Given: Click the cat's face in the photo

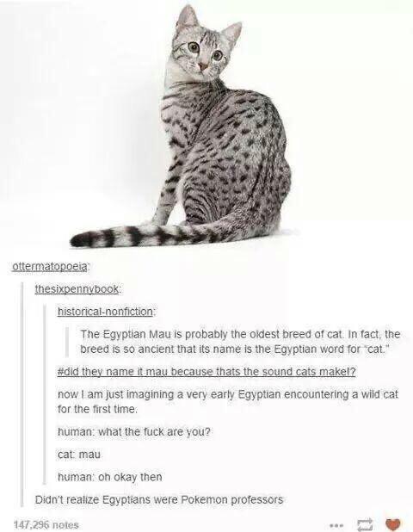Looking at the screenshot, I should pos(202,54).
